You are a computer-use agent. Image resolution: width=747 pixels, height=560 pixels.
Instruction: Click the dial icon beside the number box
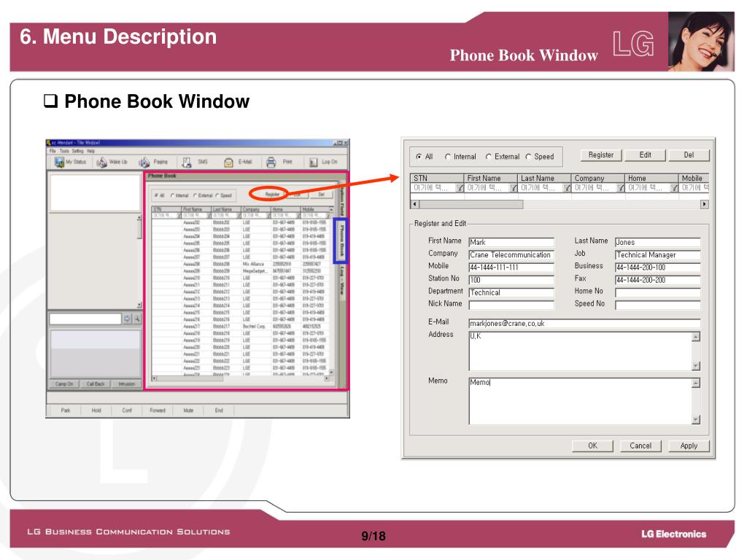click(x=127, y=319)
